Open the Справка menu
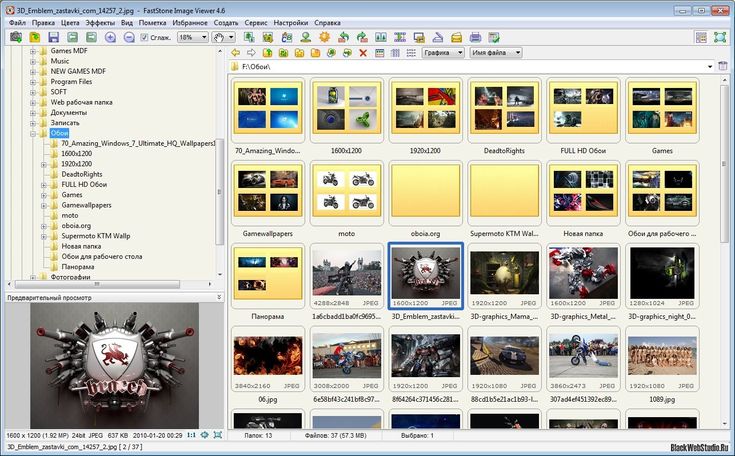Viewport: 735px width, 456px height. click(x=327, y=22)
